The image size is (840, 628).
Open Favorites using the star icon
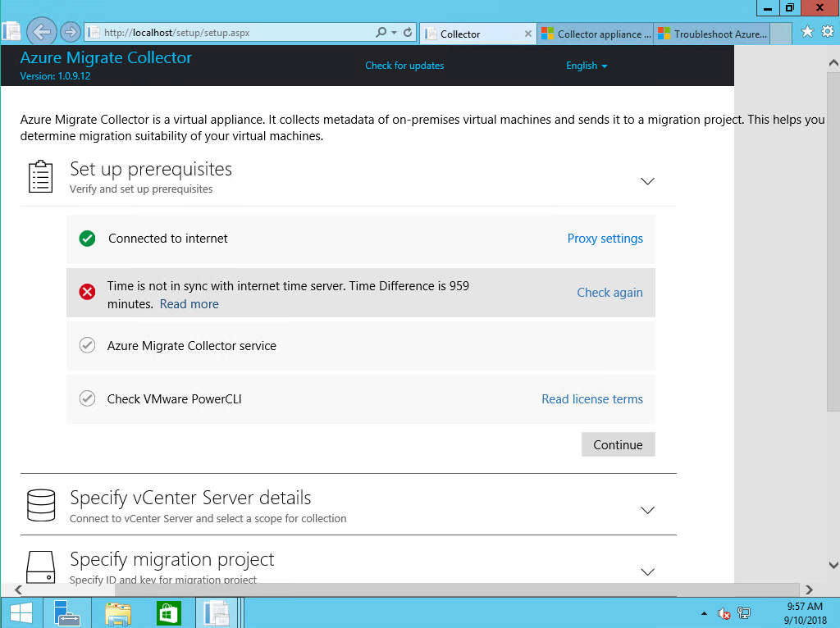(807, 32)
